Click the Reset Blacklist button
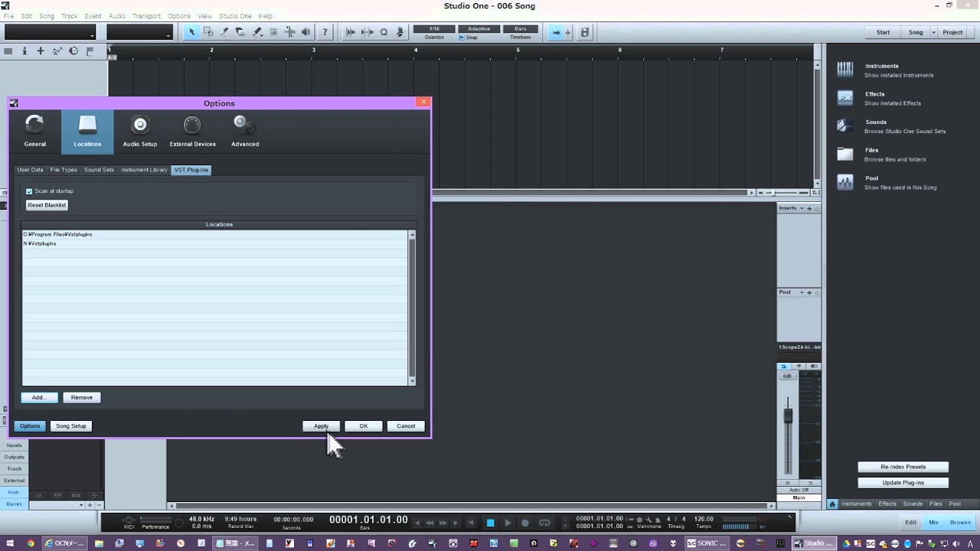Screen dimensions: 980x551 pos(47,205)
